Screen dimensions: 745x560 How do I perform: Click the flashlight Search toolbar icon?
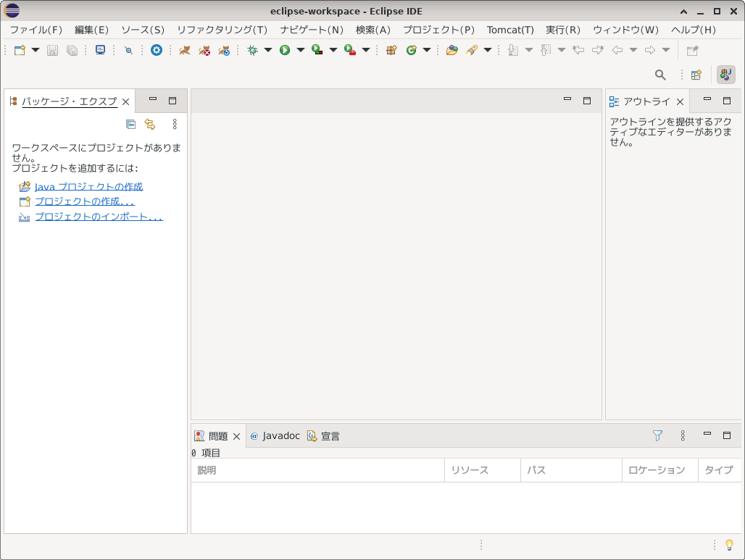(472, 50)
